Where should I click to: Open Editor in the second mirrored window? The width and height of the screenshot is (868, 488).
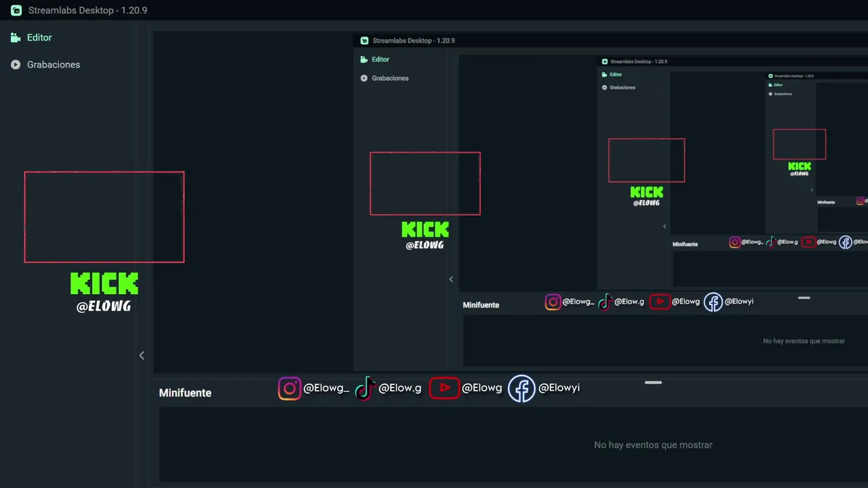click(x=616, y=75)
